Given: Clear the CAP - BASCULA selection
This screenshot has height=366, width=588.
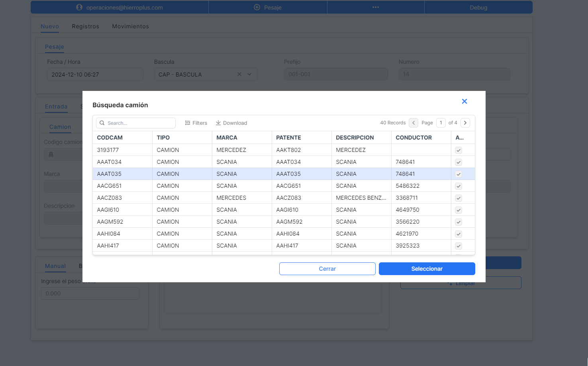Looking at the screenshot, I should 239,74.
